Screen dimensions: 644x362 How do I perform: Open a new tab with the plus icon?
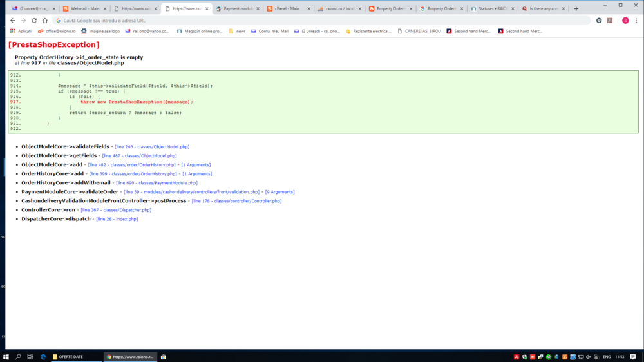coord(576,8)
